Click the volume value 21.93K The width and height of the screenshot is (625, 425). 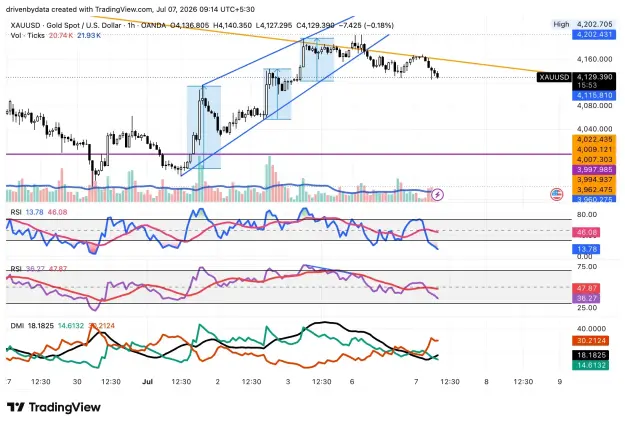89,35
